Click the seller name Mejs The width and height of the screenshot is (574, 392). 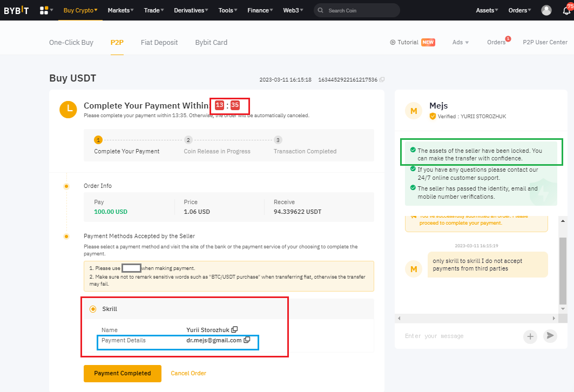(438, 105)
